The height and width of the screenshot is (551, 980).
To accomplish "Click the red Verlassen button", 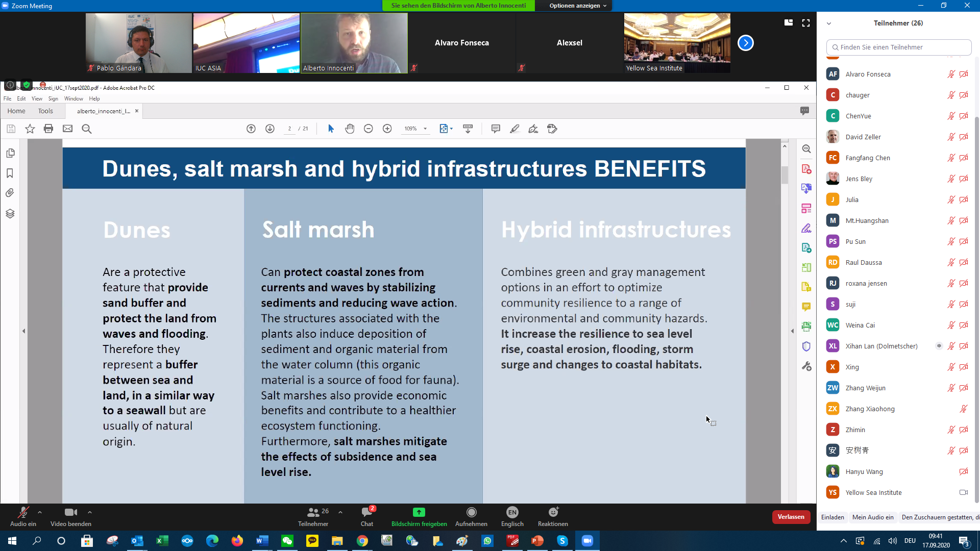I will coord(791,517).
